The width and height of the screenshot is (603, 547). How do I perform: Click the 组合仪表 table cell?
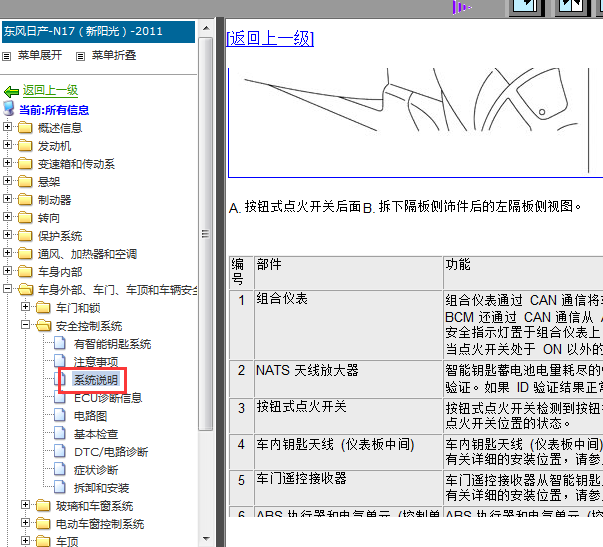click(x=348, y=325)
